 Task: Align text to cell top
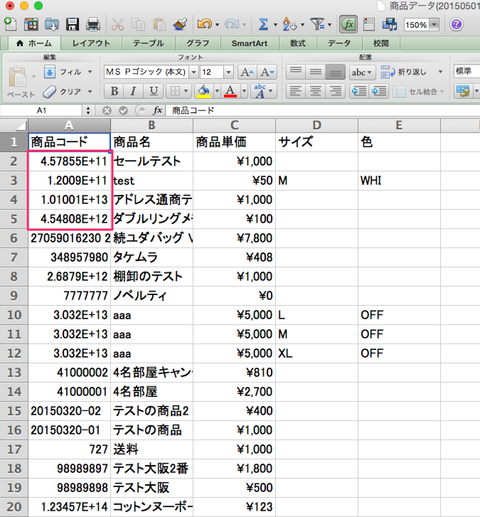click(296, 72)
